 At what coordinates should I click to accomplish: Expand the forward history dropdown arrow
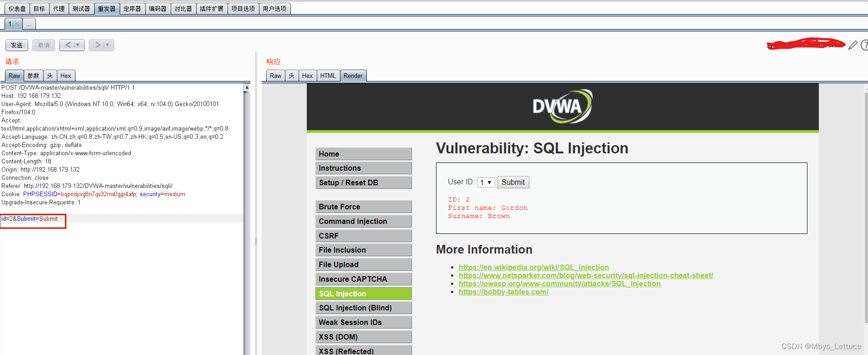pyautogui.click(x=107, y=45)
